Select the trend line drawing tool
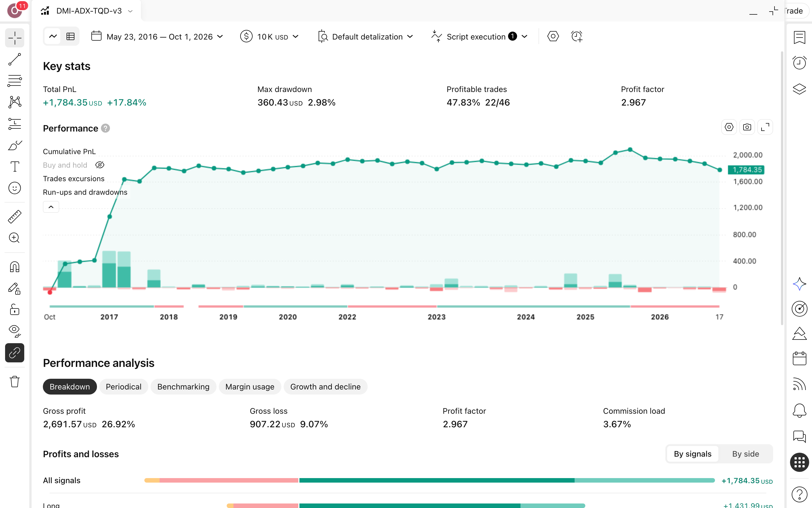Image resolution: width=812 pixels, height=508 pixels. tap(15, 60)
